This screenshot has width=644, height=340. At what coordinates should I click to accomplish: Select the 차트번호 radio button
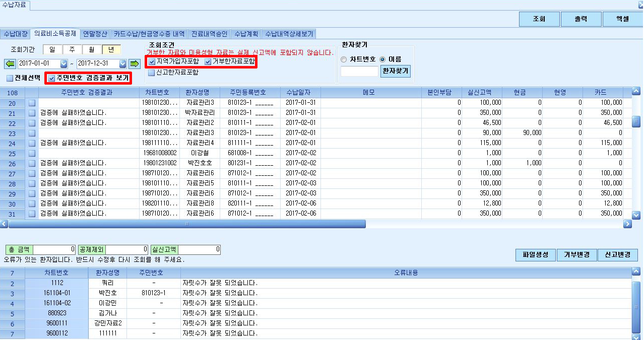tap(344, 59)
